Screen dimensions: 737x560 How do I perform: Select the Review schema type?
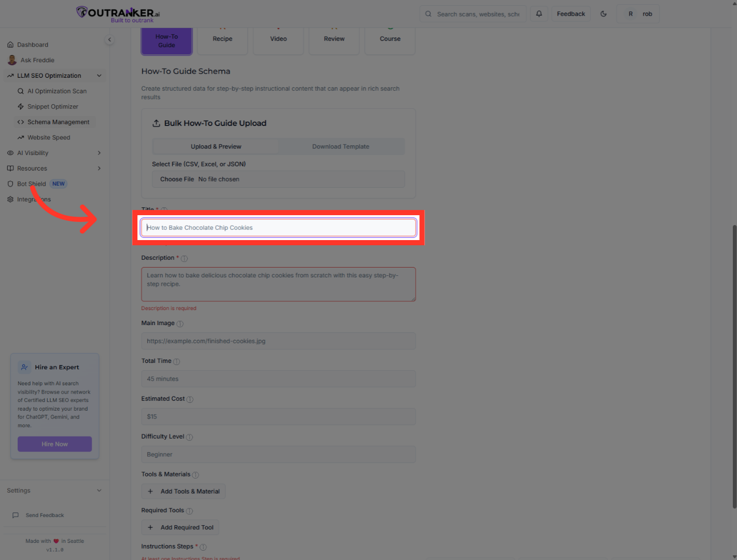334,41
